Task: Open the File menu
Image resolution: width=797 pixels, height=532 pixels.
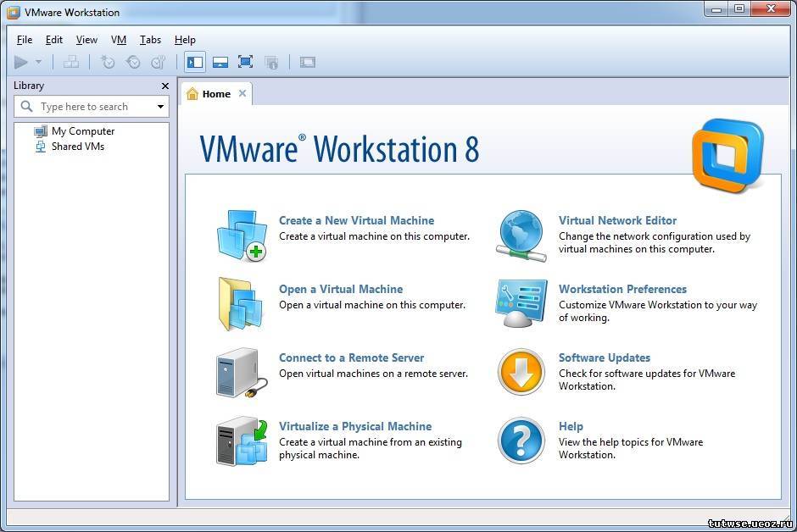Action: (25, 40)
